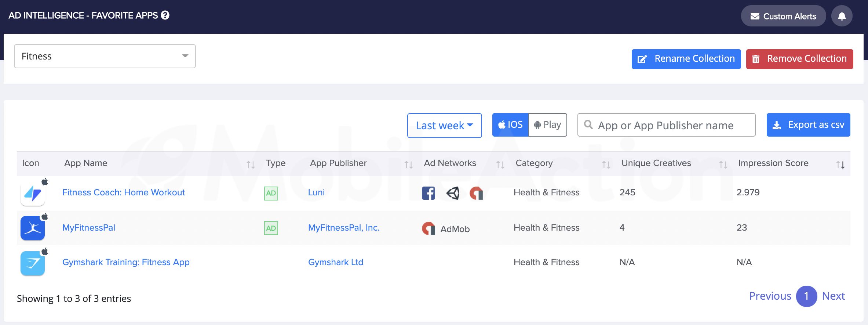Go to Next page

pyautogui.click(x=834, y=296)
